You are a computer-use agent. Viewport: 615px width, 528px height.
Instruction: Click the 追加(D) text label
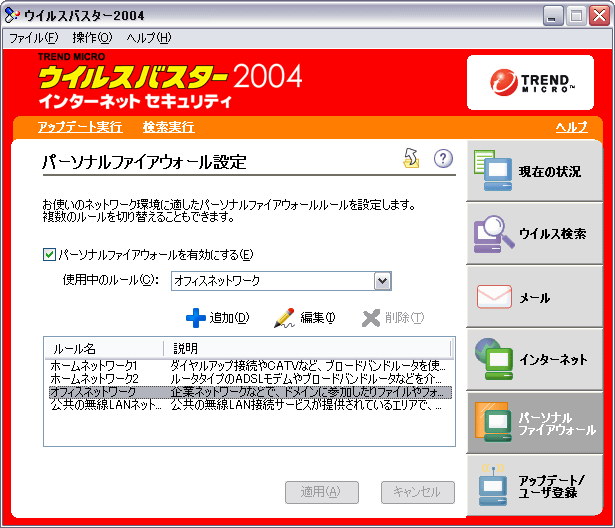pyautogui.click(x=229, y=318)
